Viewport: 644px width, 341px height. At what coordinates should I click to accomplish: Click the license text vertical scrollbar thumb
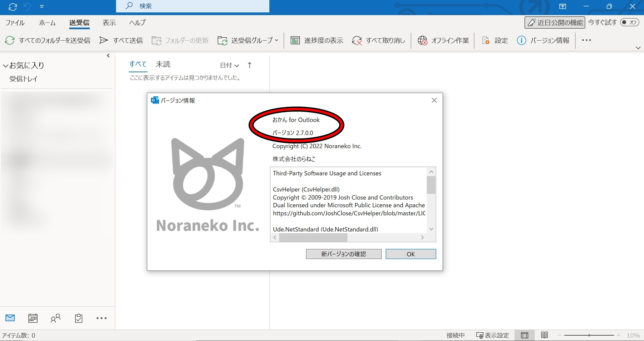point(431,185)
